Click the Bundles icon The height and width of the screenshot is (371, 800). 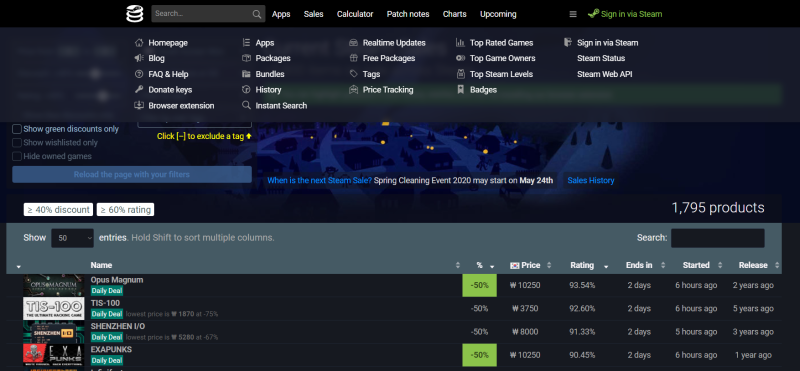246,74
